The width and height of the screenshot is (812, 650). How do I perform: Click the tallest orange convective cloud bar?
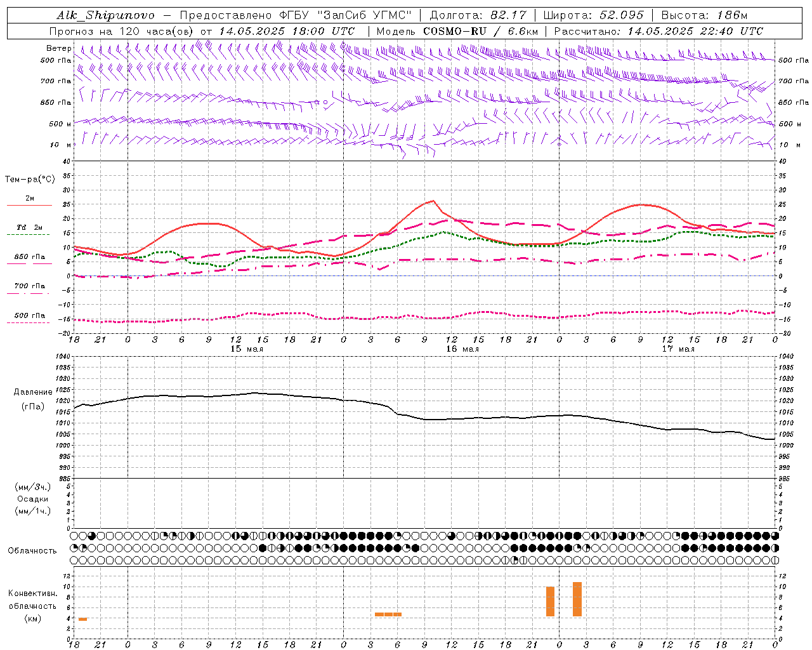pos(577,599)
